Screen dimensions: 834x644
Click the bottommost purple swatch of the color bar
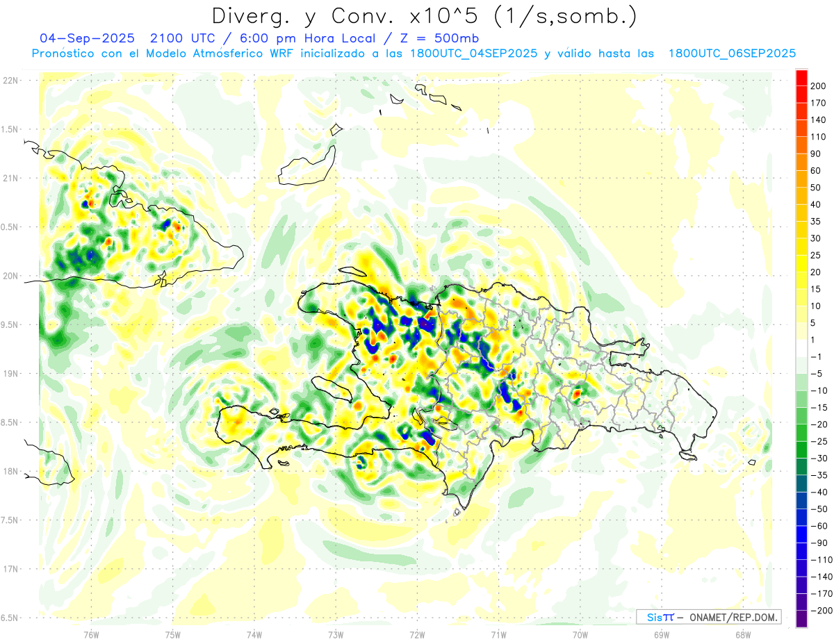click(802, 618)
